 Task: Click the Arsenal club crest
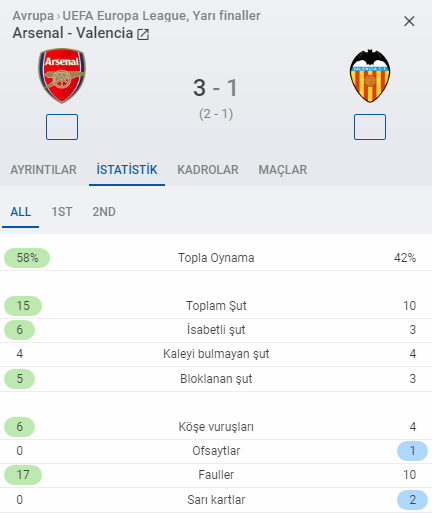62,76
